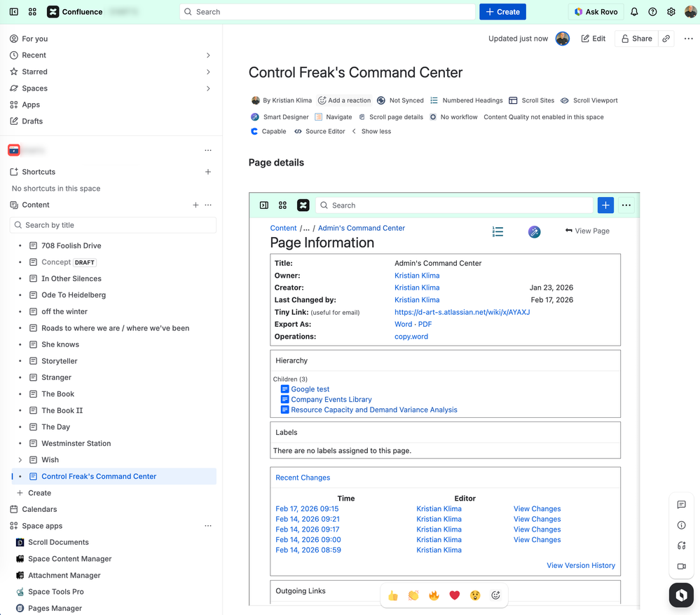Open the View Version History link
This screenshot has width=700, height=615.
pos(581,565)
